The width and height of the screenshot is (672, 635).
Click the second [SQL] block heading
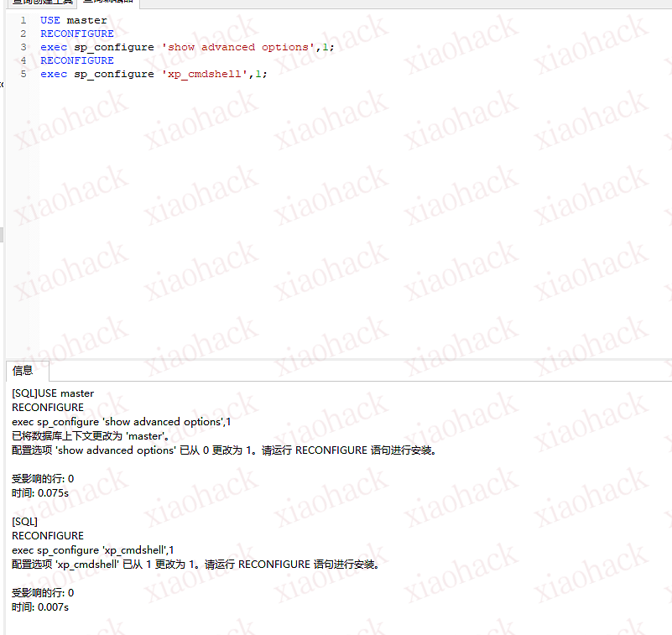click(x=23, y=521)
